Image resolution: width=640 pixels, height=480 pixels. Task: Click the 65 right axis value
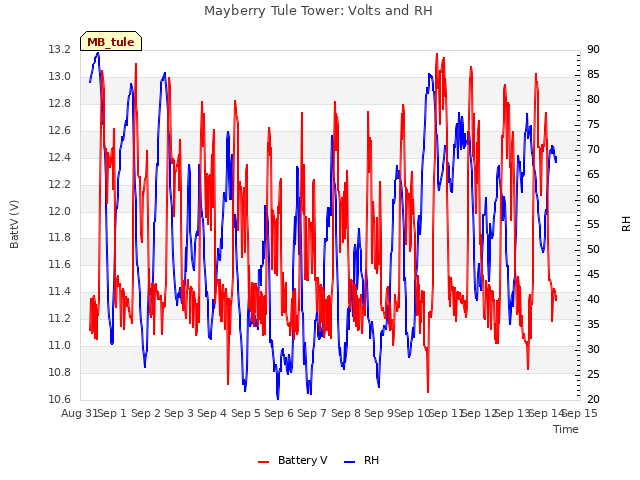tap(593, 175)
